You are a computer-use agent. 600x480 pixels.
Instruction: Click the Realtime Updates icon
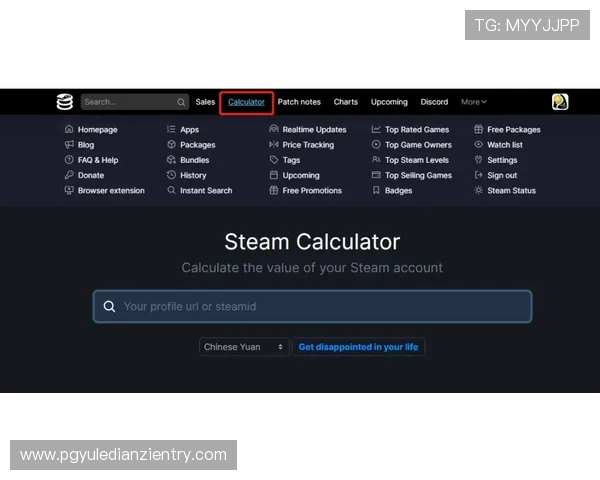[x=274, y=129]
